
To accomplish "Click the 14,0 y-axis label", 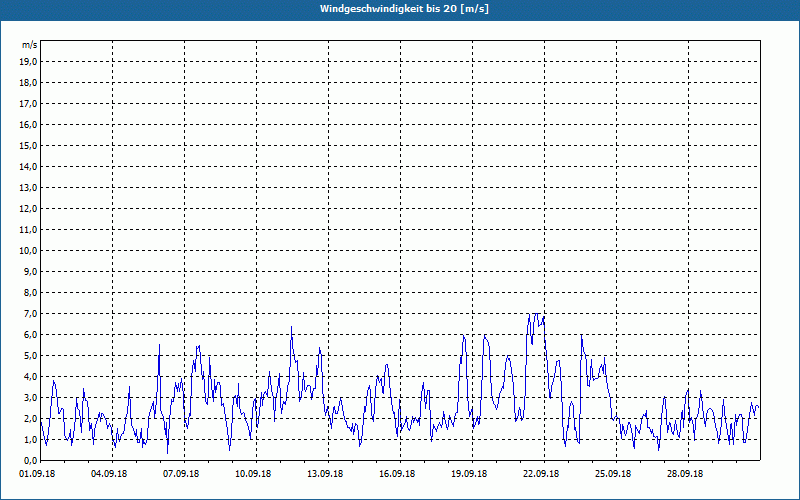I will point(29,166).
